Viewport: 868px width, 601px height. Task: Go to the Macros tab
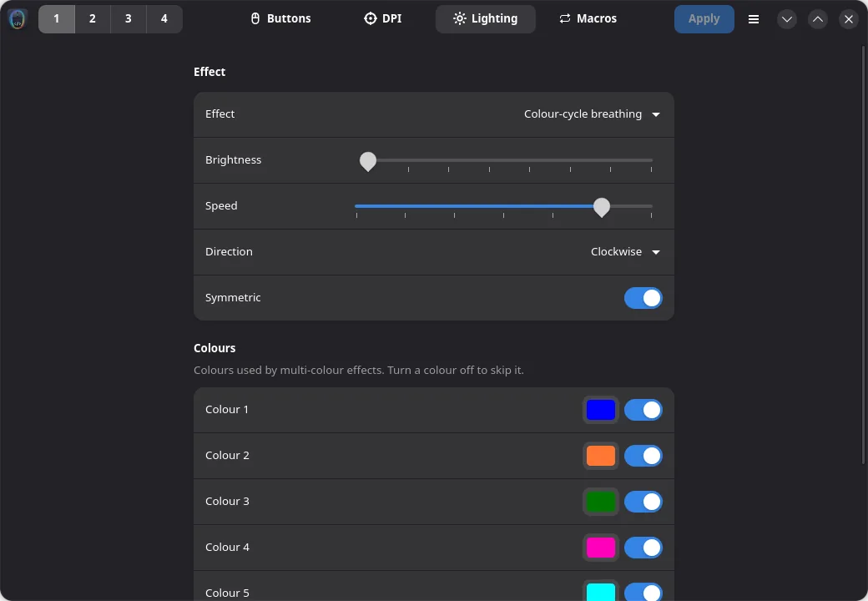click(x=588, y=19)
